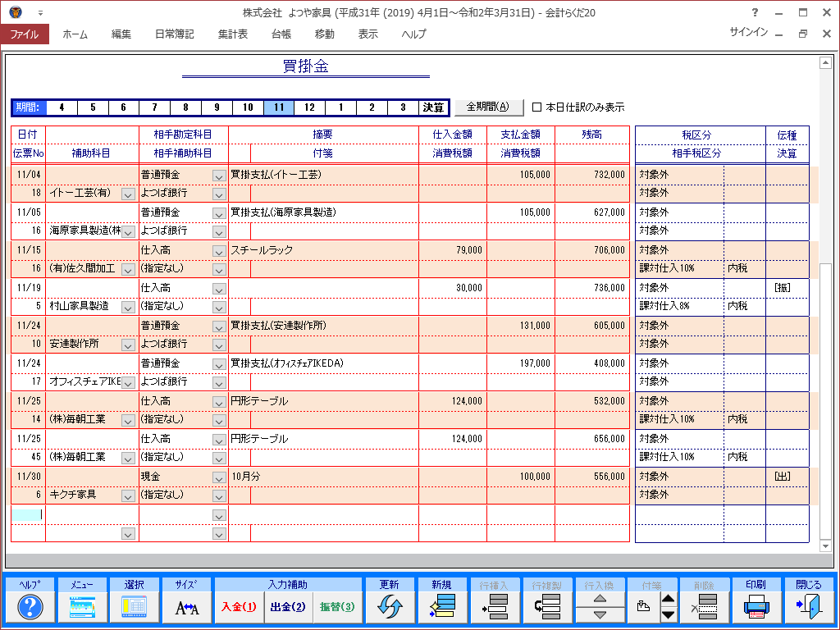Enable 本日仕訳のみ表示 checkbox
This screenshot has width=840, height=630.
pyautogui.click(x=536, y=107)
